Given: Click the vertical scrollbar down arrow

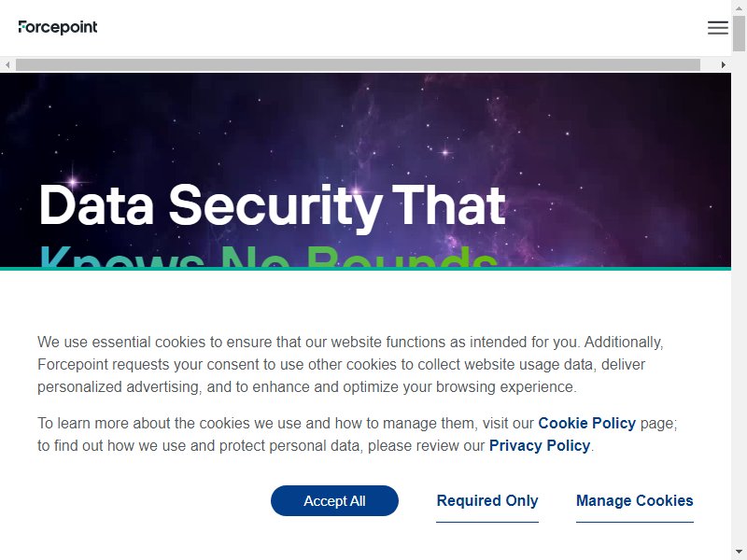Looking at the screenshot, I should 739,553.
